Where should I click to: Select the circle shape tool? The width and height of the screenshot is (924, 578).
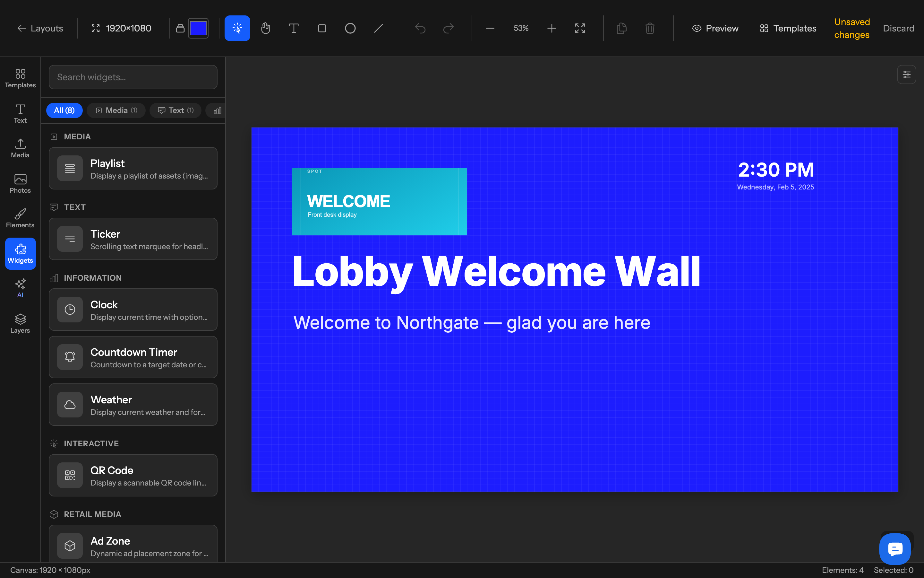[350, 28]
